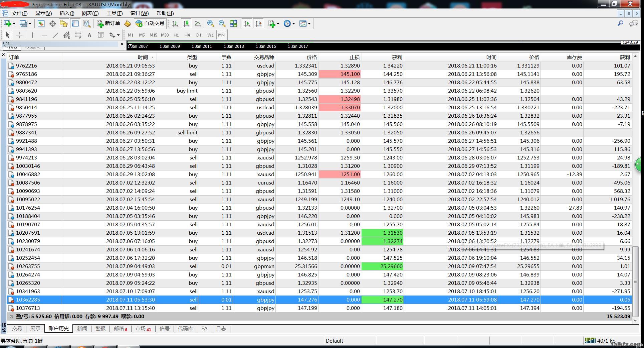Image resolution: width=644 pixels, height=348 pixels.
Task: Select the equidistant channel tool
Action: tap(67, 35)
